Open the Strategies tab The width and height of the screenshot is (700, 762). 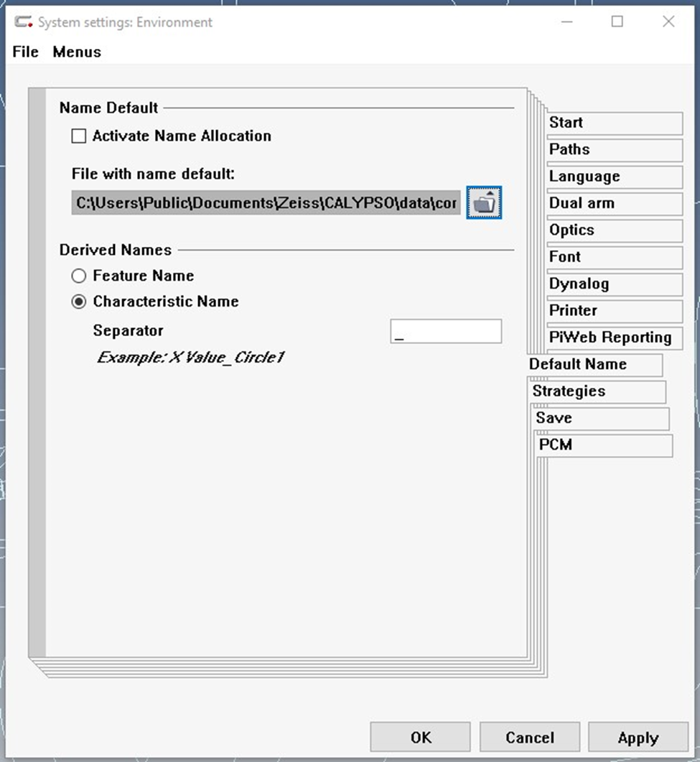[598, 391]
